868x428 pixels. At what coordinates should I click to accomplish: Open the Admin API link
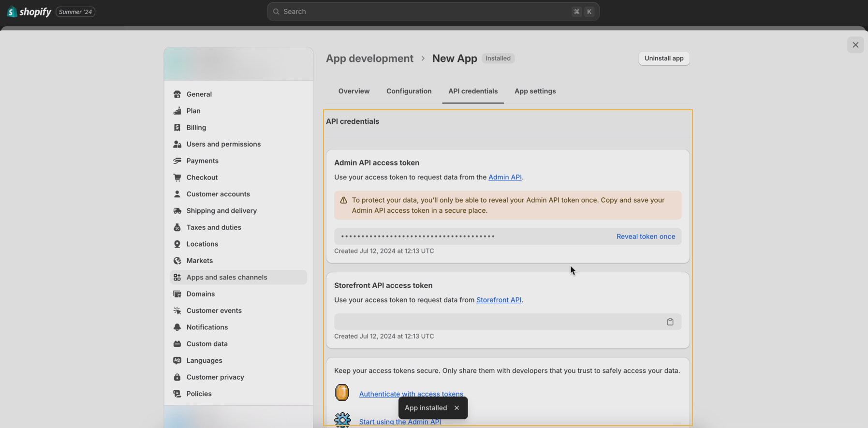[505, 177]
